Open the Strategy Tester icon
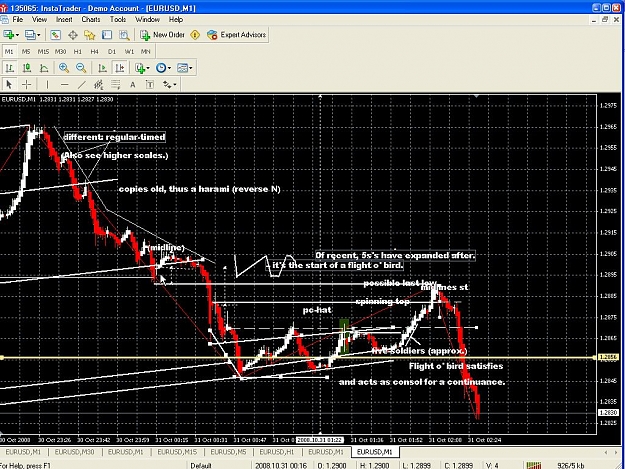Image resolution: width=625 pixels, height=469 pixels. [x=124, y=35]
